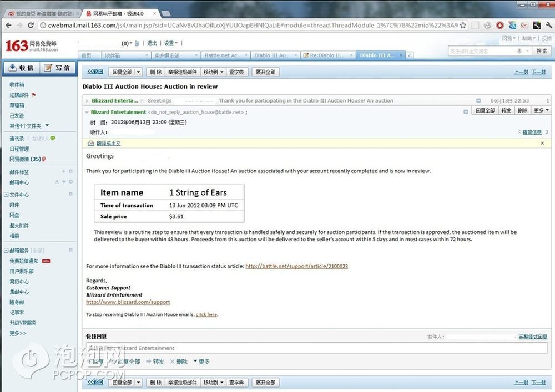The image size is (555, 392).
Task: Open the 帮助 help dropdown
Action: [x=528, y=38]
